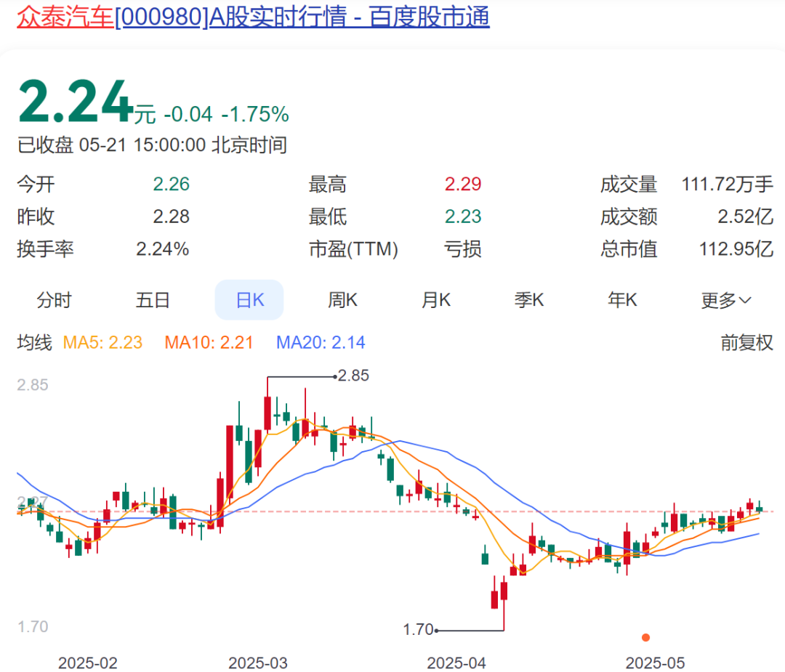Click the 成交额 value 2.52亿

click(x=746, y=216)
